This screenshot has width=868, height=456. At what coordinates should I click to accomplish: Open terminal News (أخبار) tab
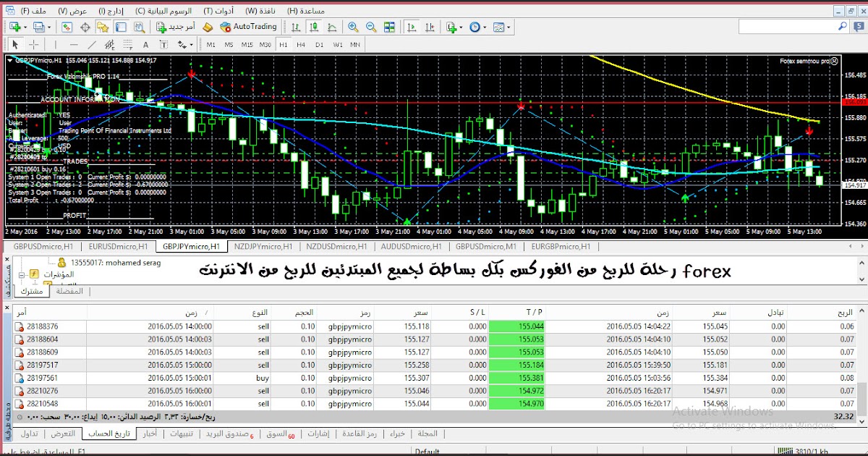[x=150, y=434]
